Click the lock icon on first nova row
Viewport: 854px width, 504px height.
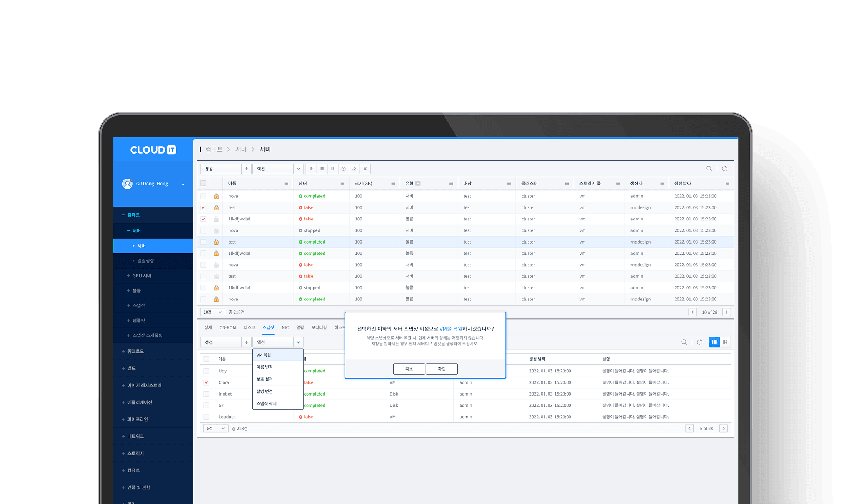tap(216, 196)
